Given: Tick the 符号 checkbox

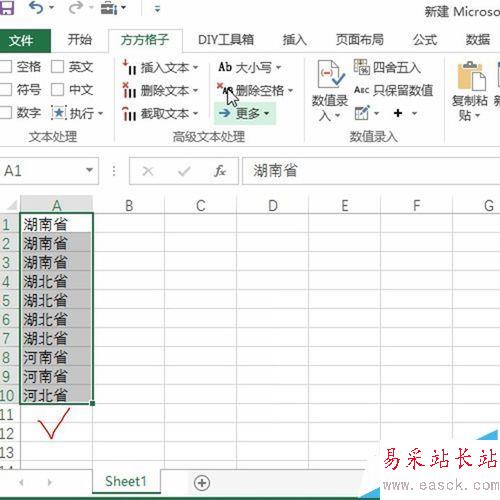Looking at the screenshot, I should point(6,89).
